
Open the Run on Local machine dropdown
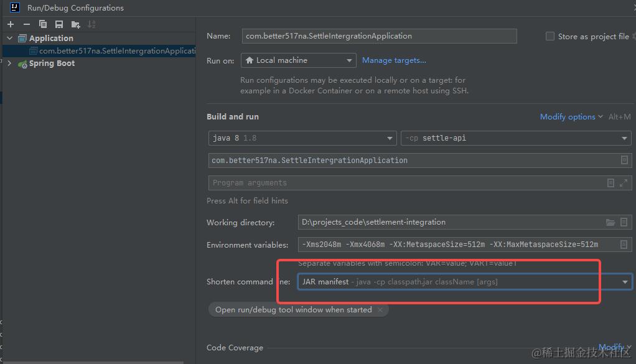click(349, 60)
